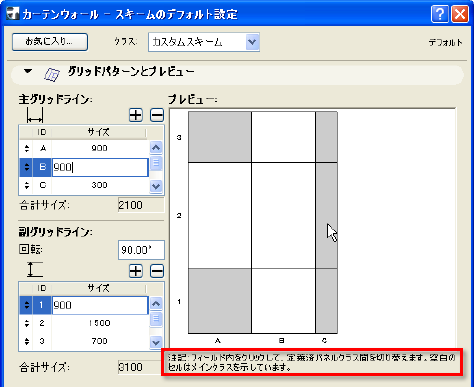Add a main gridline with plus icon
The width and height of the screenshot is (474, 387).
click(136, 115)
